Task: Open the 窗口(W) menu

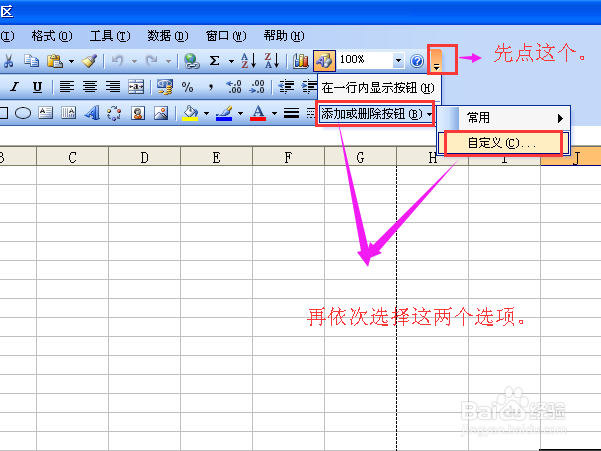Action: coord(226,36)
